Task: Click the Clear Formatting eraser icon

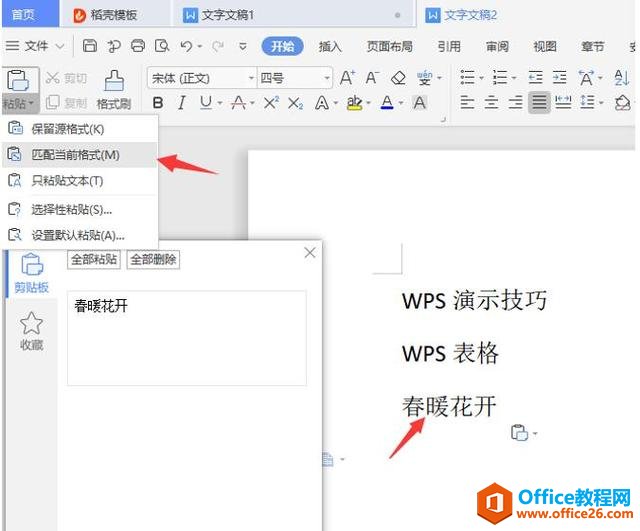Action: point(398,78)
